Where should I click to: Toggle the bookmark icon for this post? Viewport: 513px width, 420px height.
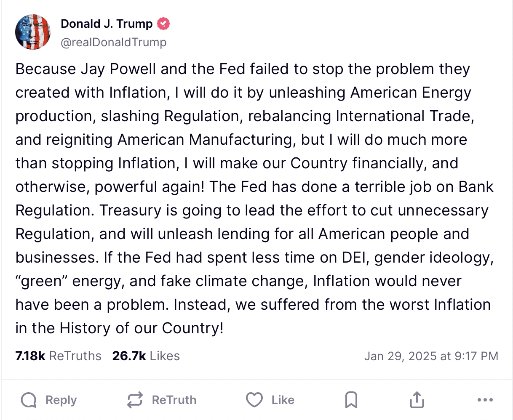351,400
